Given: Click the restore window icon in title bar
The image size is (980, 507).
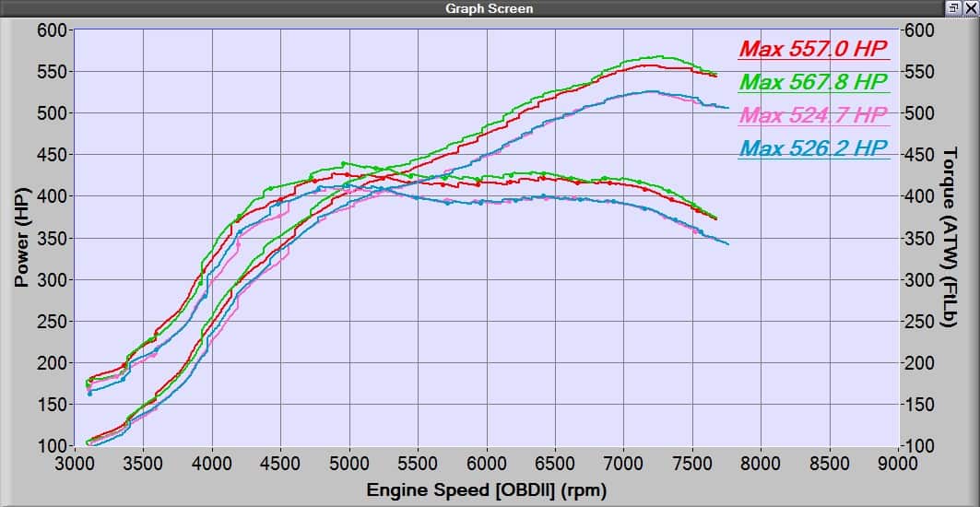Looking at the screenshot, I should [x=951, y=7].
